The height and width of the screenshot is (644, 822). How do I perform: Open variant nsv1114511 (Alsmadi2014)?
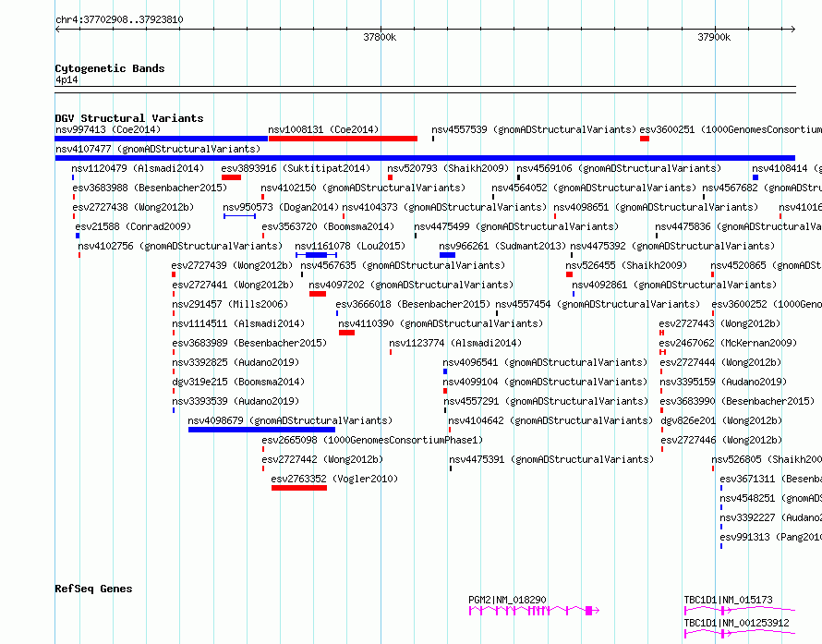[238, 323]
